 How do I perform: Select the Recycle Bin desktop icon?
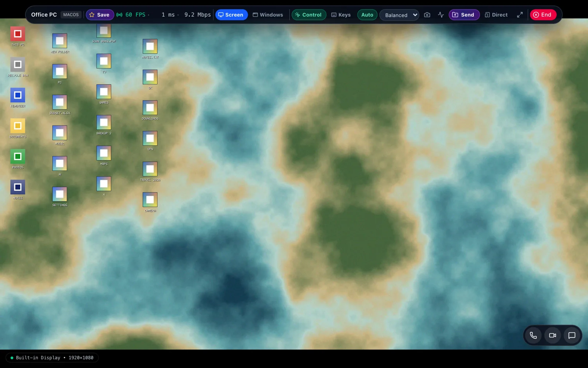(18, 67)
